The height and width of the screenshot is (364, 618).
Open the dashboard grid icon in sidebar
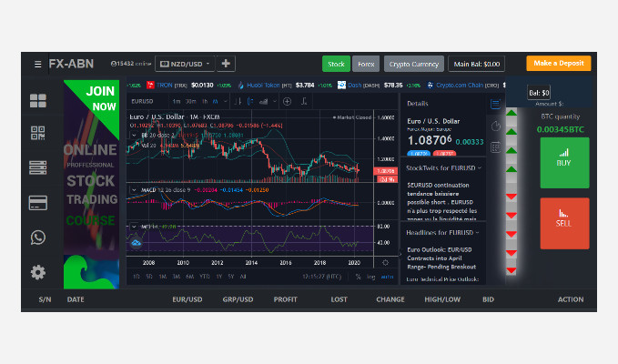[38, 101]
